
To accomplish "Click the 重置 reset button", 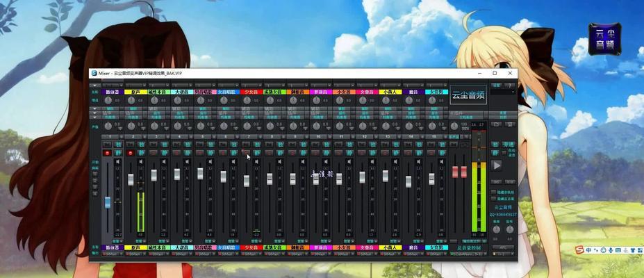I will (503, 113).
